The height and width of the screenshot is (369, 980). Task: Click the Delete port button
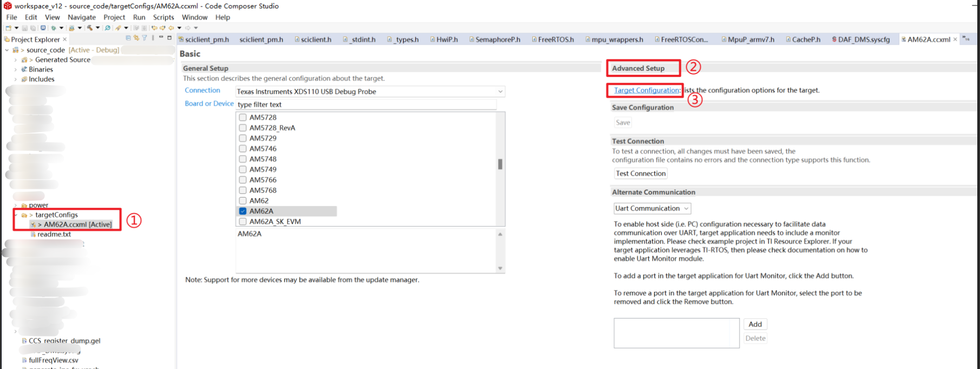(x=755, y=338)
